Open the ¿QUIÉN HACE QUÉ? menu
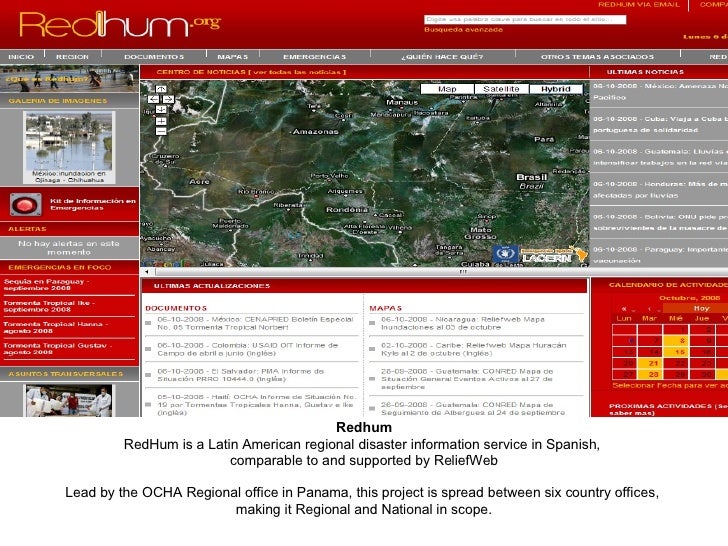This screenshot has width=728, height=546. pos(442,57)
